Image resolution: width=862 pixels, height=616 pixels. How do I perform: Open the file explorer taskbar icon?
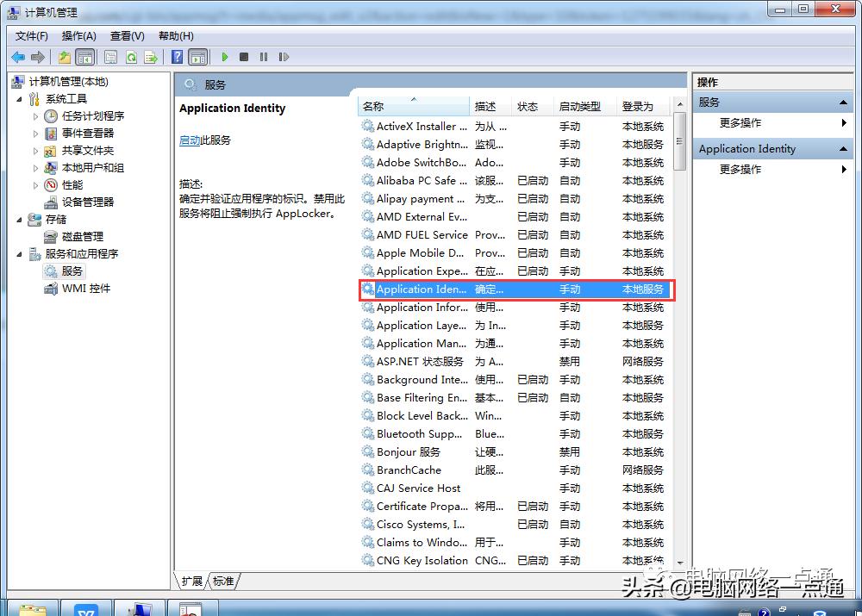coord(33,609)
